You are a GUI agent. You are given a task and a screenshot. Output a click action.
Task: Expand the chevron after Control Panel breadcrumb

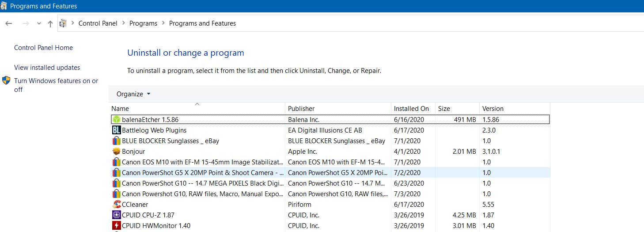[x=124, y=23]
